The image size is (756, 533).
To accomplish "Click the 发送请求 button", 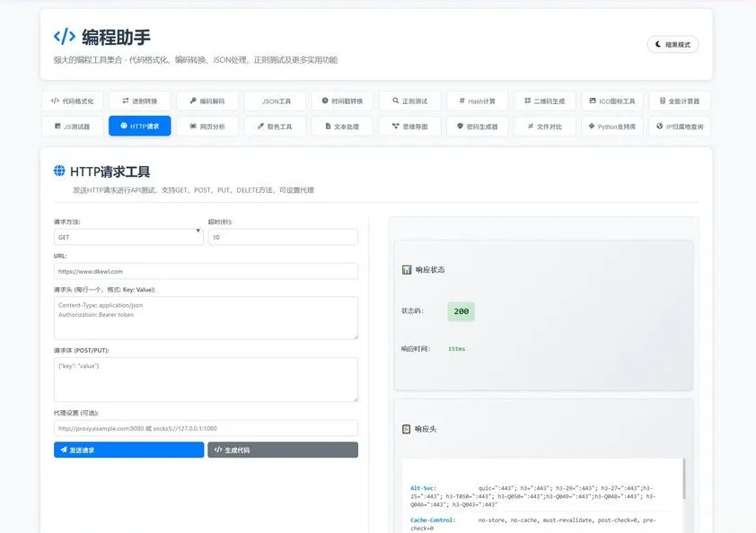I will click(x=127, y=449).
